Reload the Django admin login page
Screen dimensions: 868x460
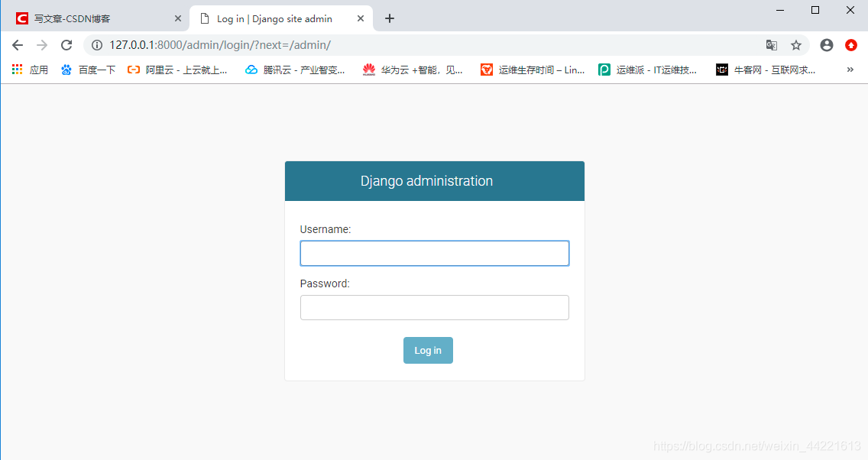point(66,45)
